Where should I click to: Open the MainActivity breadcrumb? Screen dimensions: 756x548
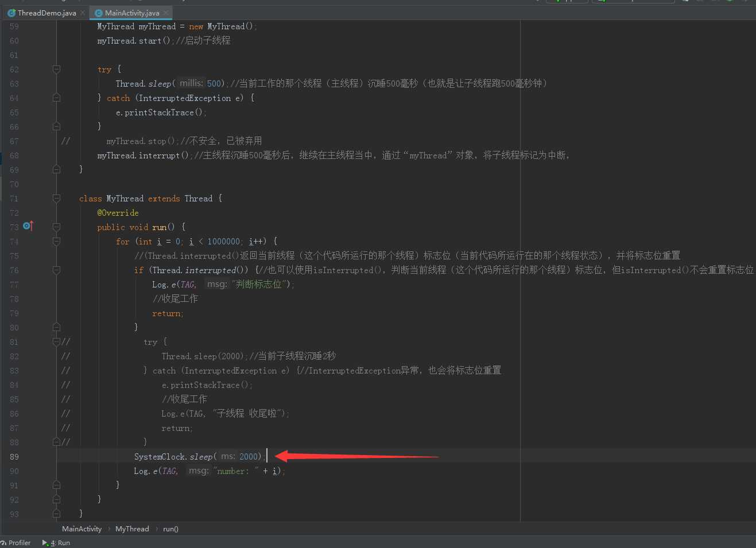[x=82, y=528]
